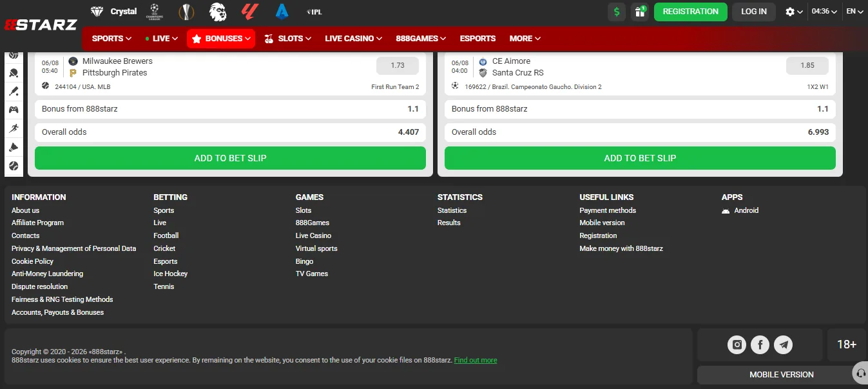
Task: Click the green dollar payments icon
Action: 617,12
